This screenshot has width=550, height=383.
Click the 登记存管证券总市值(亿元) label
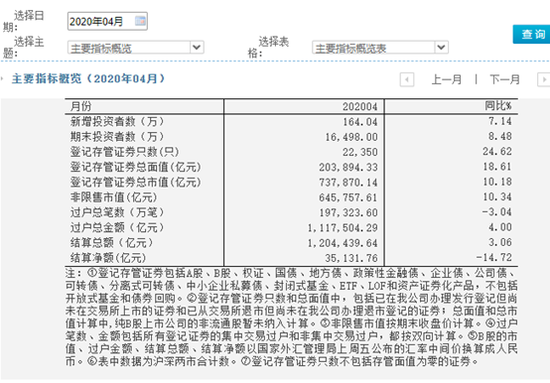coord(136,182)
